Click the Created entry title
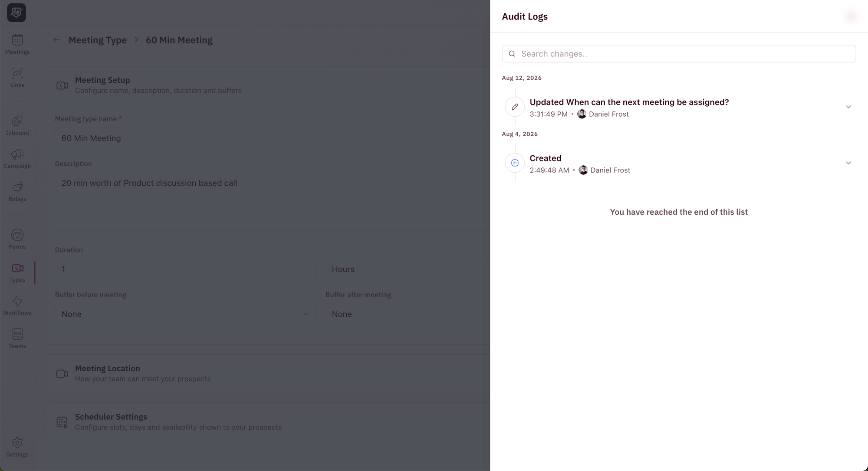The height and width of the screenshot is (471, 868). 546,158
